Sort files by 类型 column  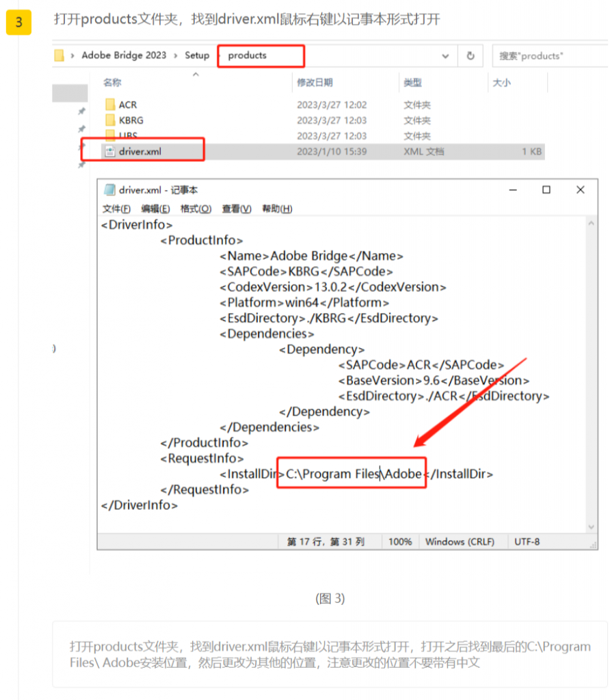point(412,82)
